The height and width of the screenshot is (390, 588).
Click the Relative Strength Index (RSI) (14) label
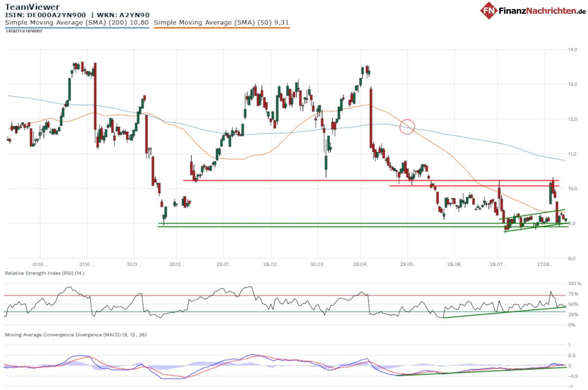45,273
